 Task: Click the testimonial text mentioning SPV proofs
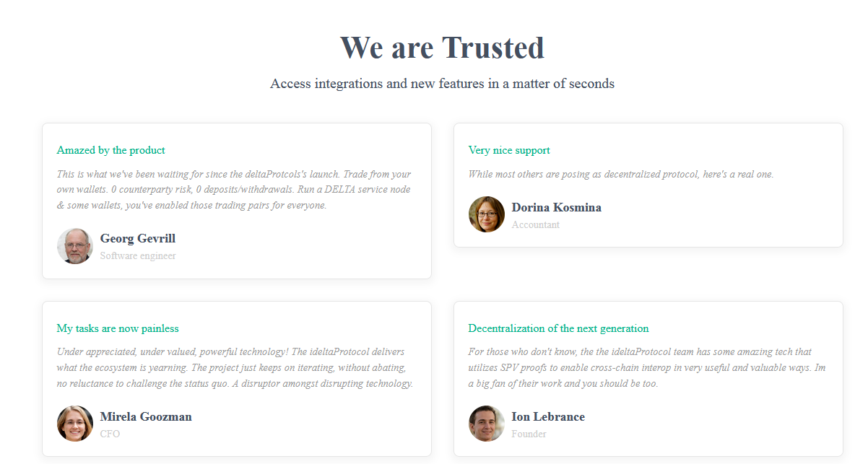[x=648, y=367]
